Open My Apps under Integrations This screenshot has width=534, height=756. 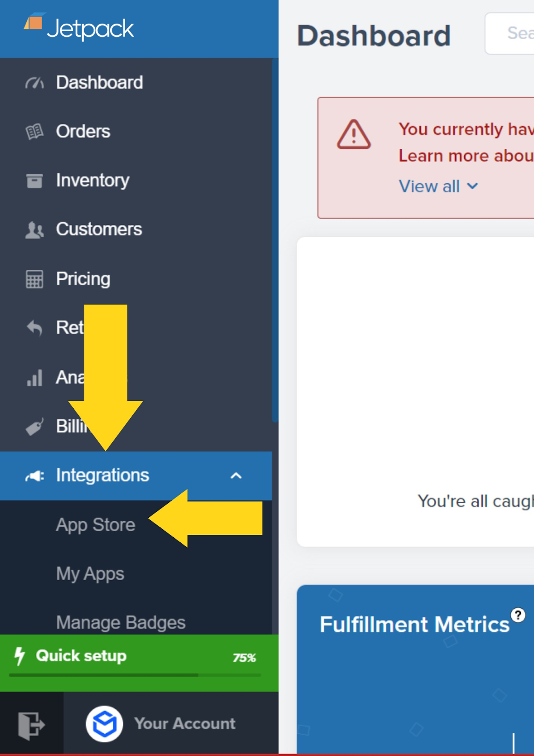tap(90, 574)
